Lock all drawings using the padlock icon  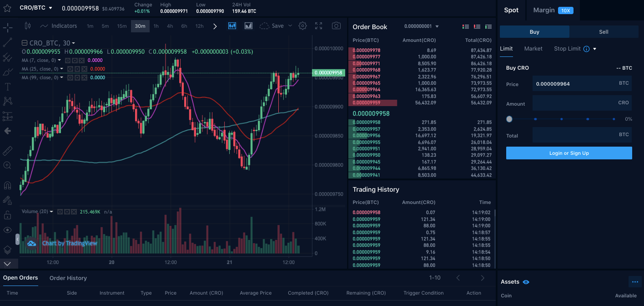7,215
